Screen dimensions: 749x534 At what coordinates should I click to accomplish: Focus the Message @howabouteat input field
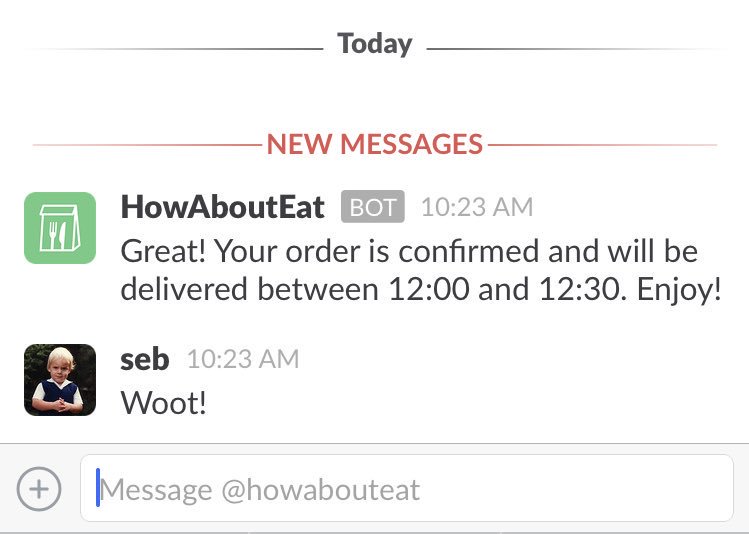(x=406, y=489)
